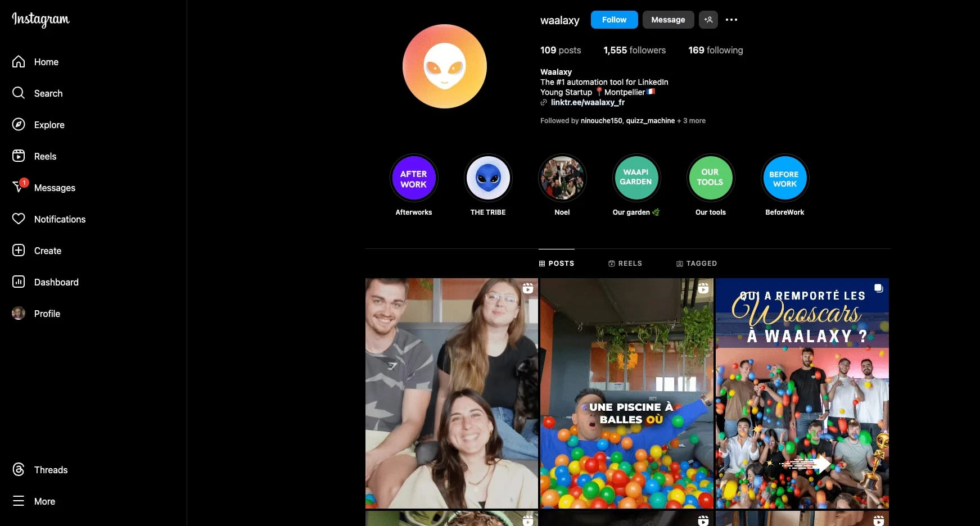Open Notifications using the heart icon
The height and width of the screenshot is (526, 980).
(19, 219)
